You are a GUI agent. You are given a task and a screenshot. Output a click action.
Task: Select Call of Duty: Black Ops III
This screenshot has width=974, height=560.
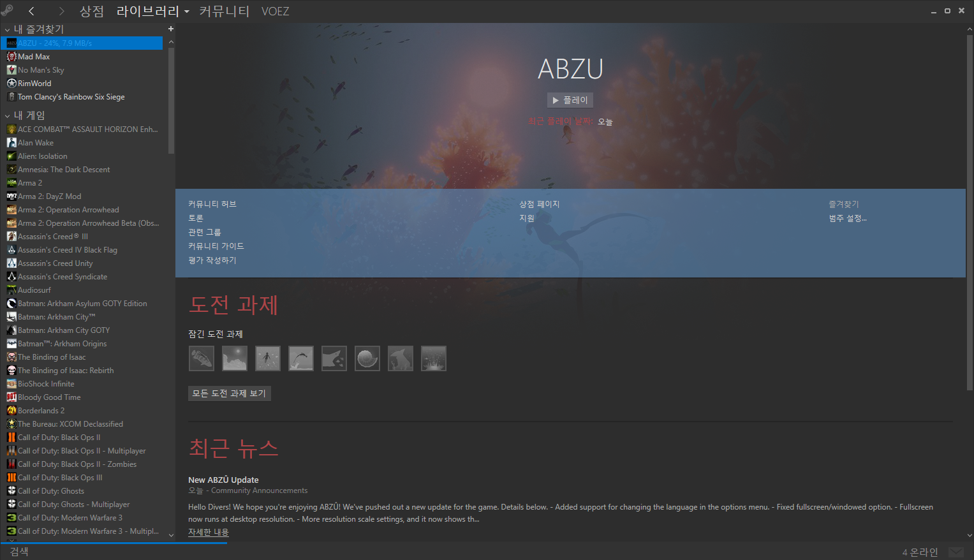(60, 478)
